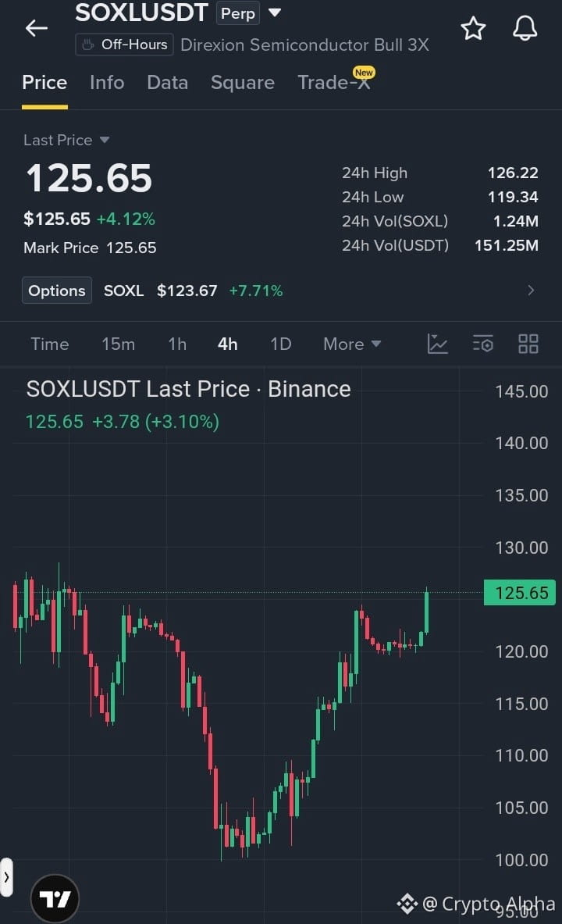Tap the back arrow icon
562x924 pixels.
tap(37, 27)
